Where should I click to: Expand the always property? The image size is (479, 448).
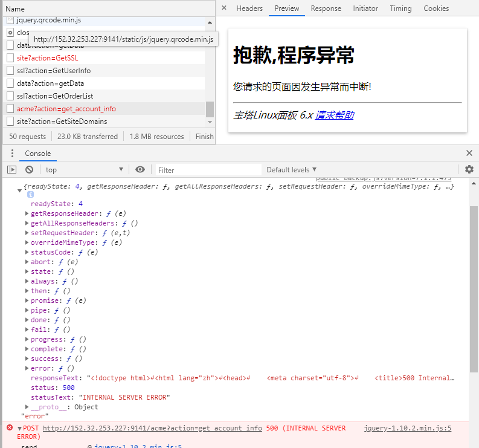click(x=27, y=281)
